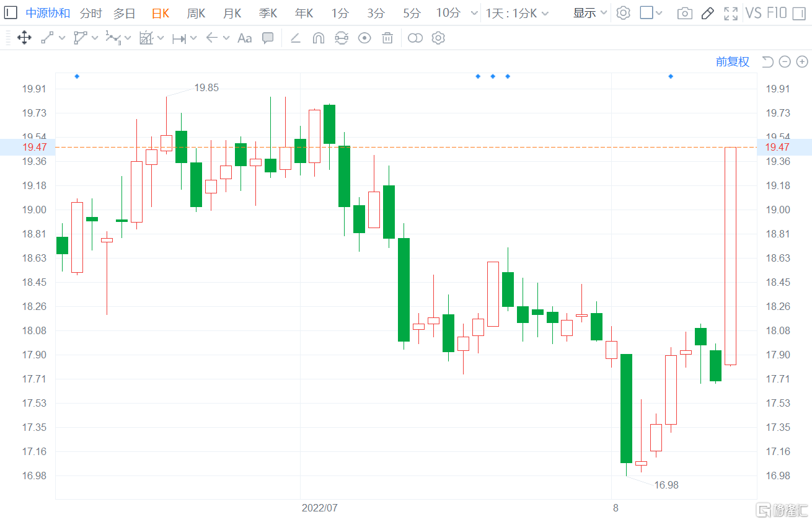Select the 月K period tab
Screen dimensions: 812x522
coord(232,13)
